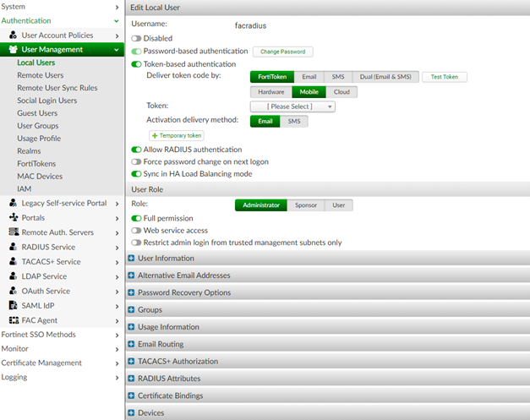530x420 pixels.
Task: Click the SAML IdP icon
Action: (x=14, y=305)
